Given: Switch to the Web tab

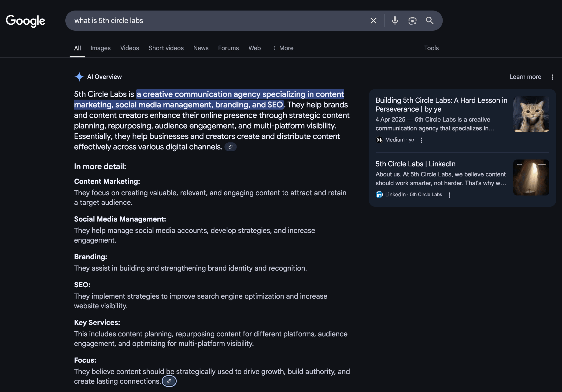Looking at the screenshot, I should click(255, 48).
